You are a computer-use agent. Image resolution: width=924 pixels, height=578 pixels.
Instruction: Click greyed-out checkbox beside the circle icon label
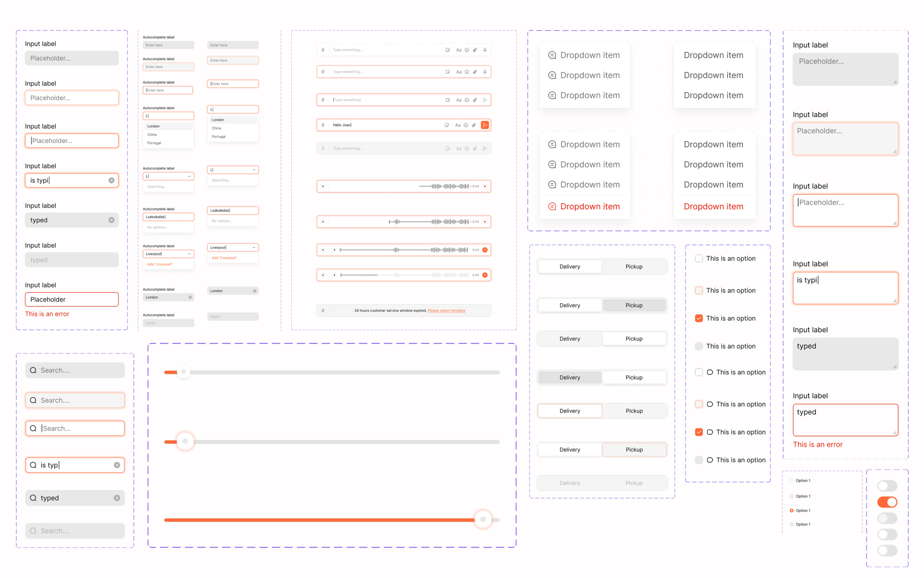(699, 460)
